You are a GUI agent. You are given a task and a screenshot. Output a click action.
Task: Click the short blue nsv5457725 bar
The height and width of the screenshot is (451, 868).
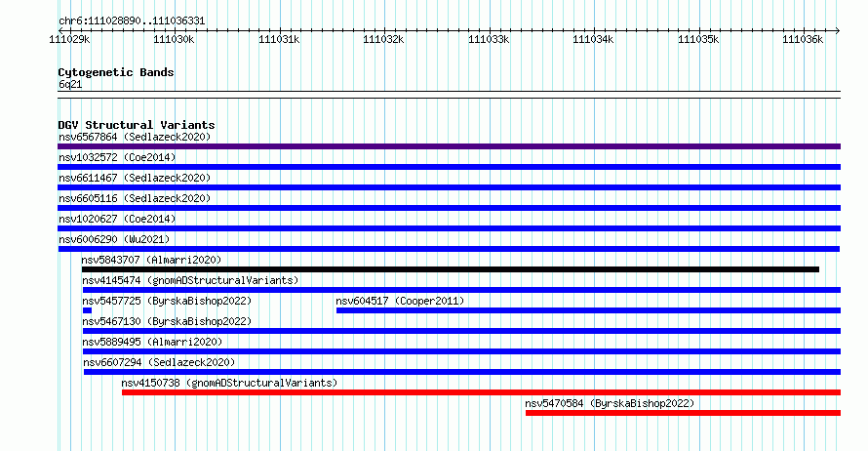coord(87,310)
